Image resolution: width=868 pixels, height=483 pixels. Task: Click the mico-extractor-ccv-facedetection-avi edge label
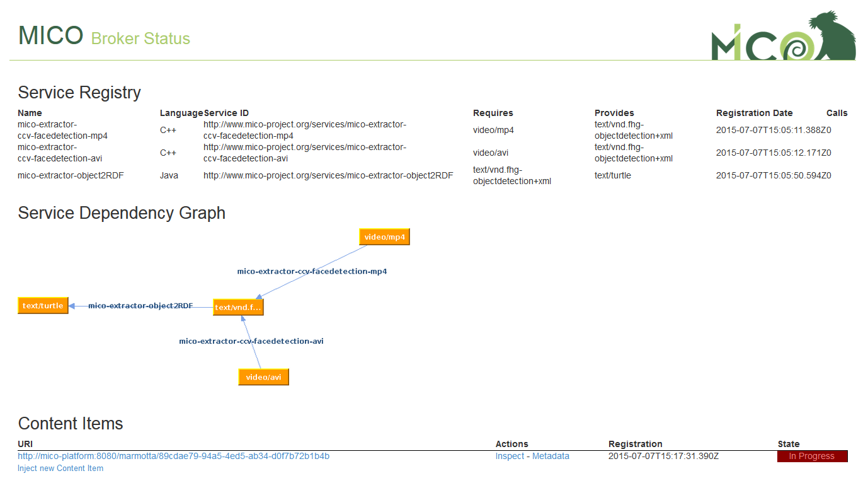point(251,341)
